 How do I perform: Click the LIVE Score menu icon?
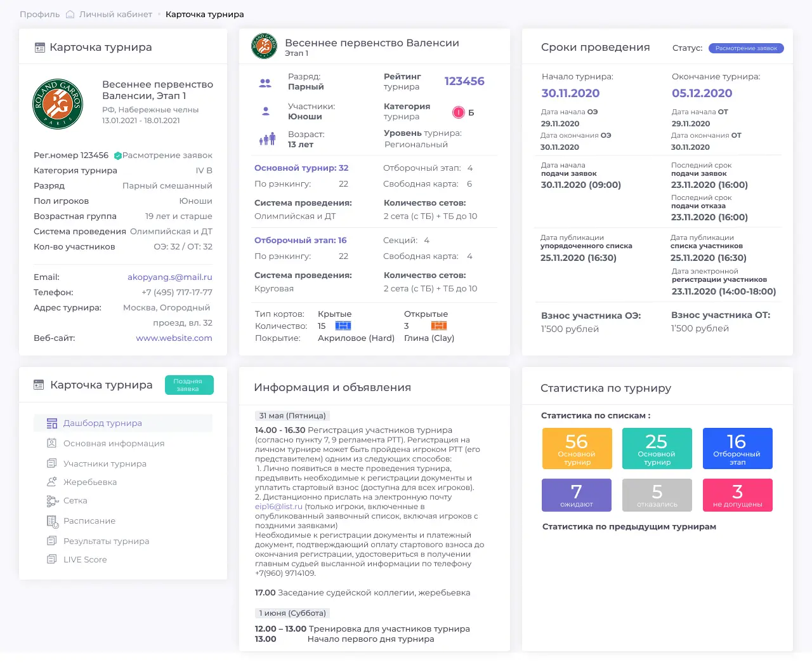(x=52, y=559)
